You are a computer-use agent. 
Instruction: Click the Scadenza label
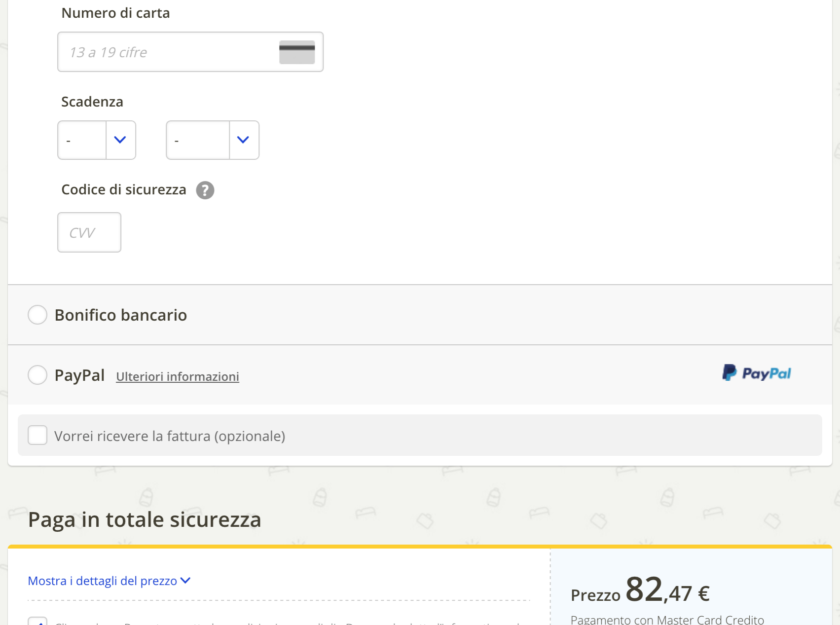tap(92, 102)
